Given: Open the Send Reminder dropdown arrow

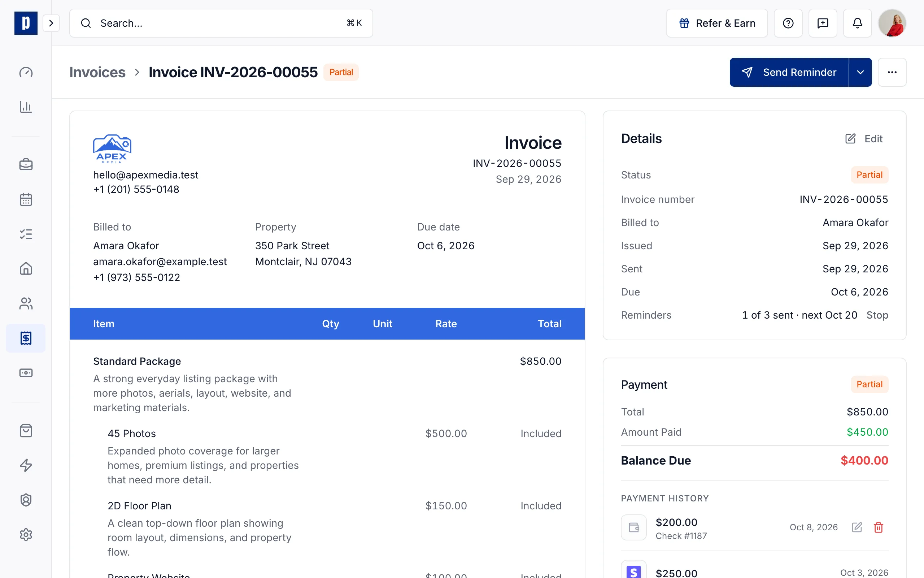Looking at the screenshot, I should point(860,72).
